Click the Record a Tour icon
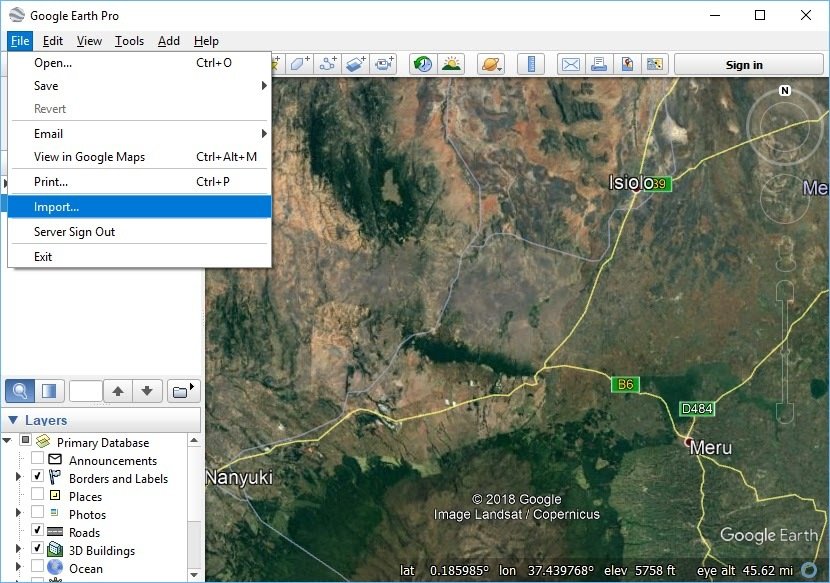830x583 pixels. tap(384, 64)
